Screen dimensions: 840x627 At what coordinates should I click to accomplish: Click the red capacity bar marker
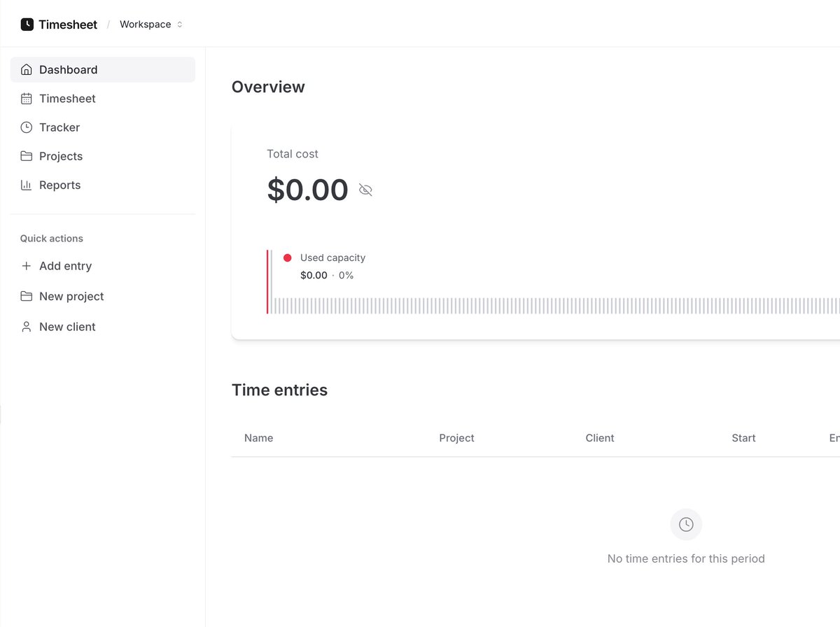[267, 282]
